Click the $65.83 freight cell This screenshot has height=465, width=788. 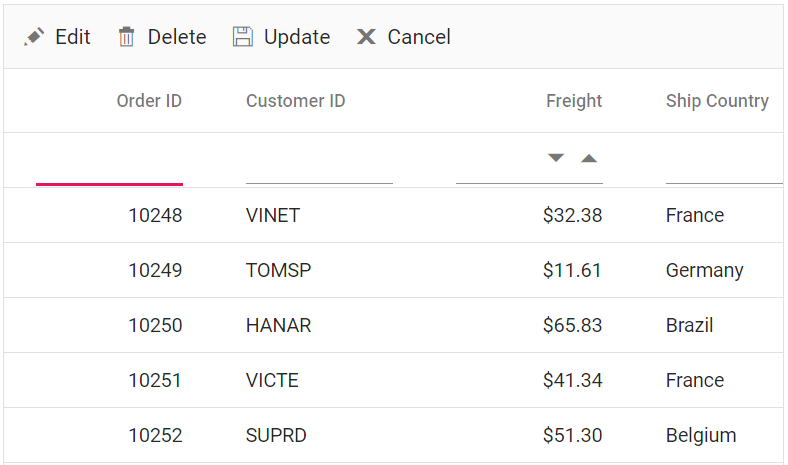[x=572, y=325]
